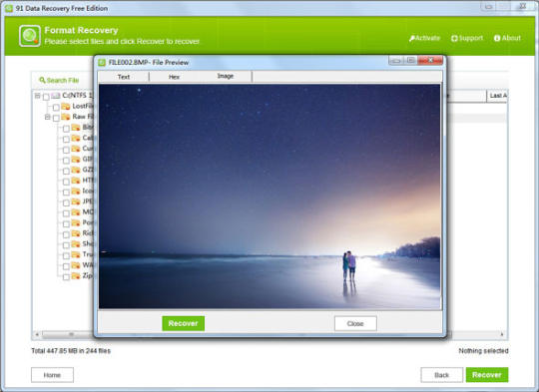Select the WA folder icon
Screen dimensions: 539x392
point(76,265)
